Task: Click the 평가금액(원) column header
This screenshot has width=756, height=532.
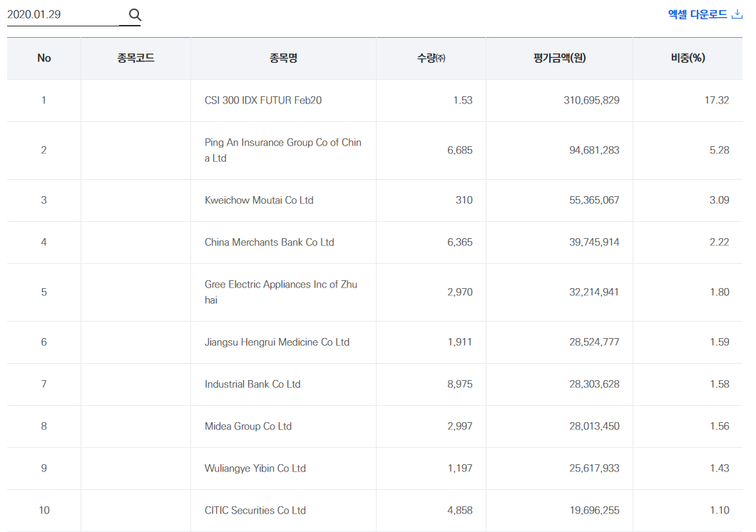Action: (559, 58)
